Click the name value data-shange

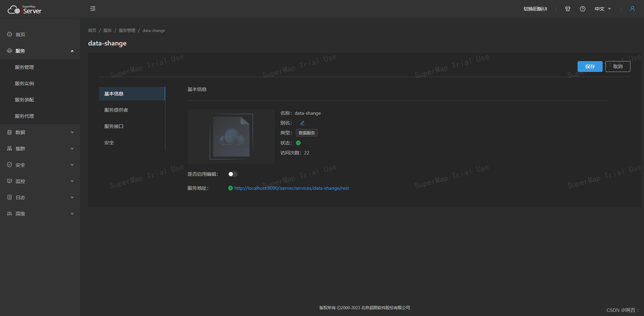tap(308, 113)
